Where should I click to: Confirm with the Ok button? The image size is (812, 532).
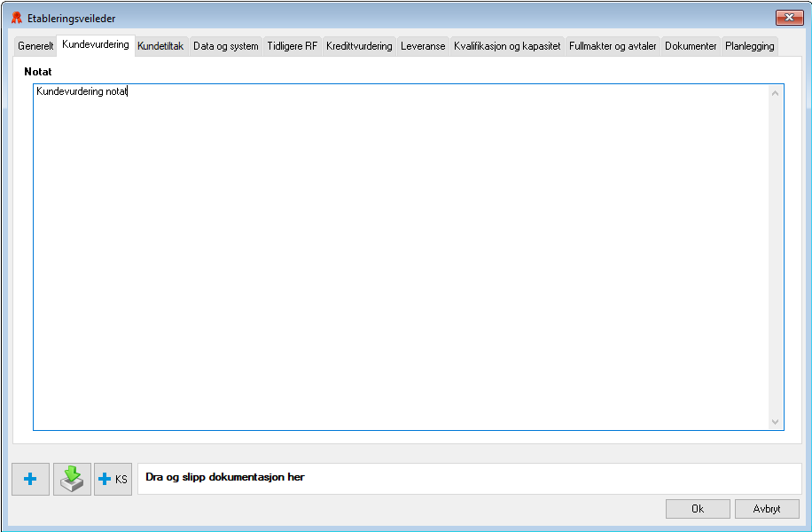coord(698,509)
